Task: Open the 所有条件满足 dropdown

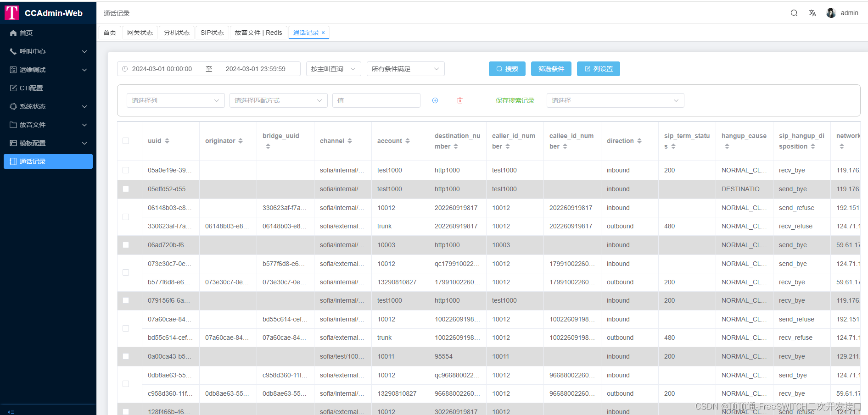Action: 406,69
